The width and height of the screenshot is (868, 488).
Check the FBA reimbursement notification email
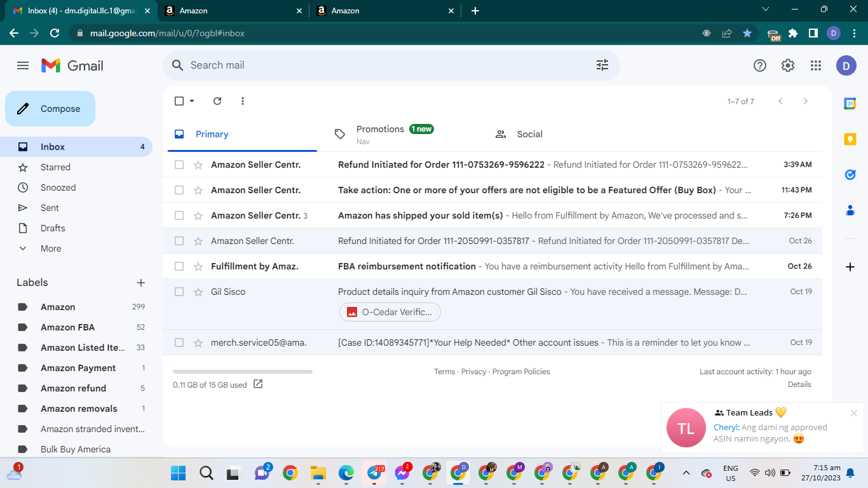[179, 266]
